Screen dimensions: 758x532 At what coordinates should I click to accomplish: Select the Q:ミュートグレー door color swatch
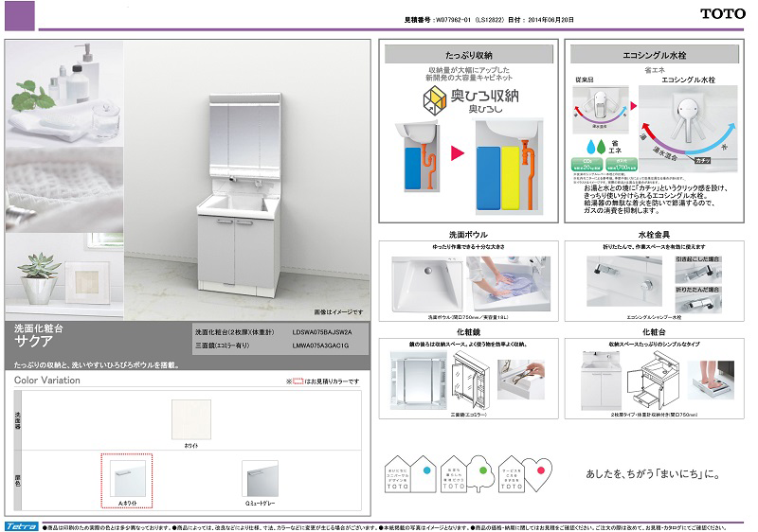pos(260,478)
